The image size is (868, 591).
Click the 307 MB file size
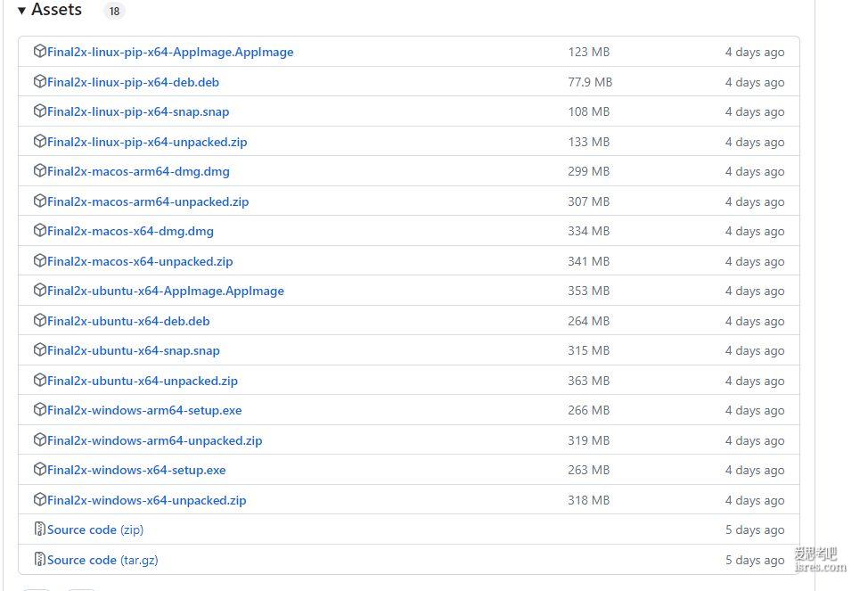click(x=588, y=201)
